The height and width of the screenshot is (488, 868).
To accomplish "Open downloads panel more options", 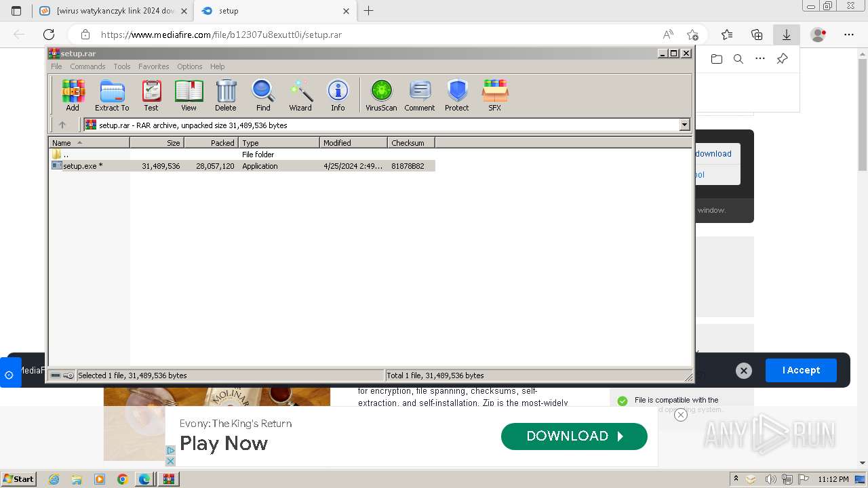I will point(760,59).
